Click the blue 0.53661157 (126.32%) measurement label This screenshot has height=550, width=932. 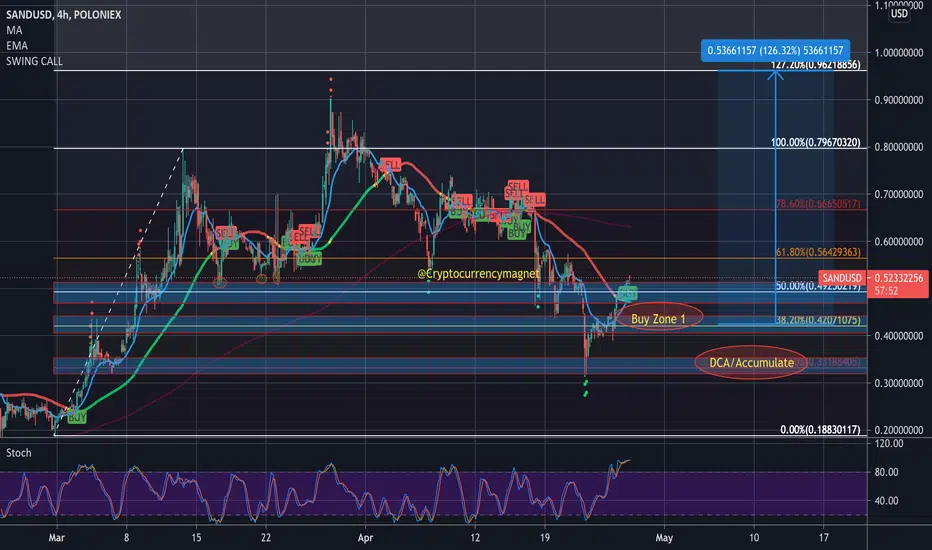(775, 51)
